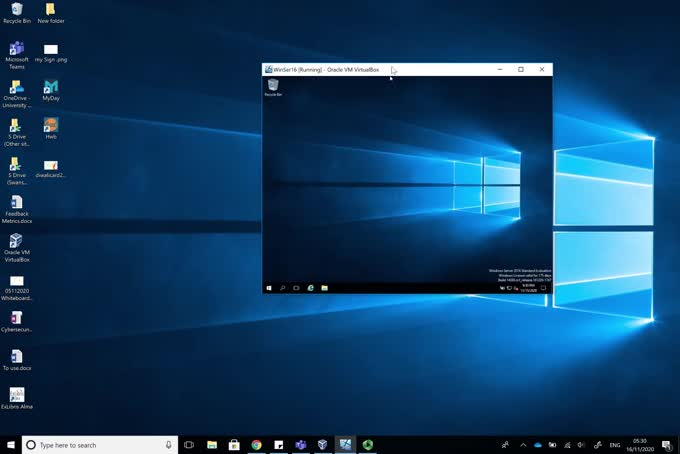Image resolution: width=680 pixels, height=454 pixels.
Task: Click the search icon in the VM taskbar
Action: point(283,288)
